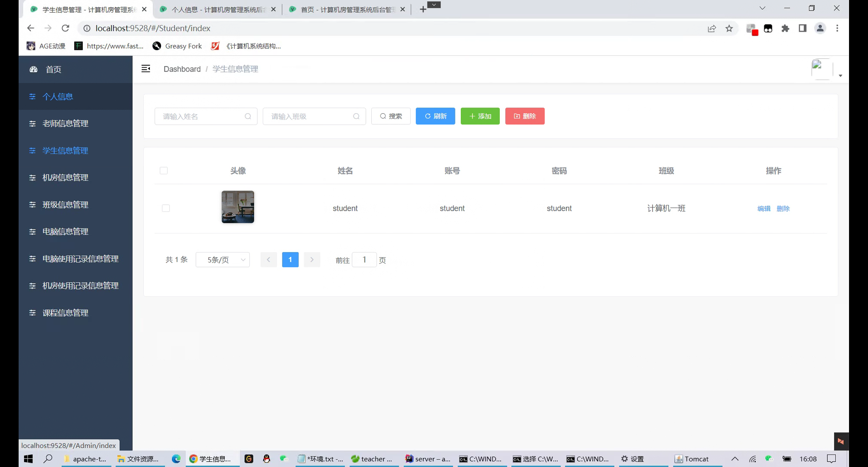
Task: Collapse the sidebar with the hamburger icon
Action: 146,68
